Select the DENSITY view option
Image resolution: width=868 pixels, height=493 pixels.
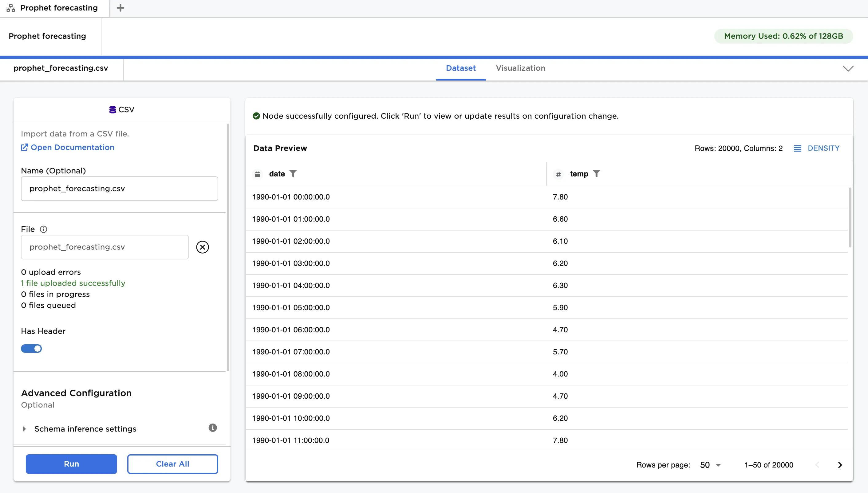[x=817, y=148]
